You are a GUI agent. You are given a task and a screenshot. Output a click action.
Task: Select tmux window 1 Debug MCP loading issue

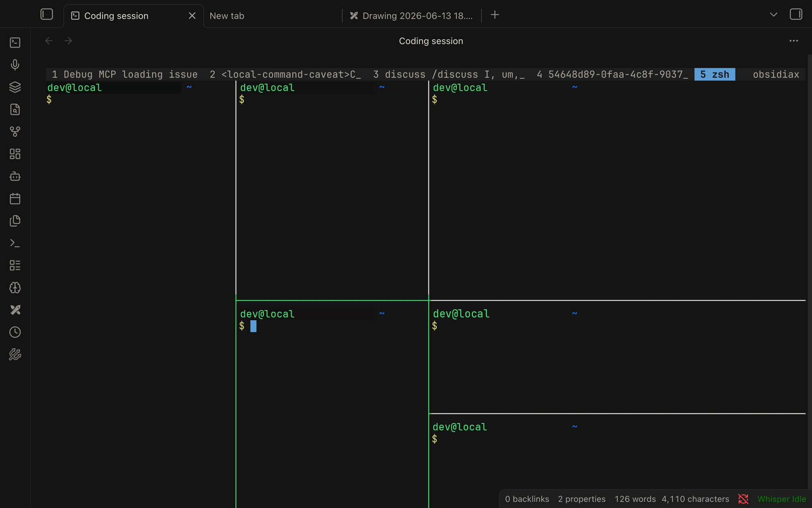(125, 74)
